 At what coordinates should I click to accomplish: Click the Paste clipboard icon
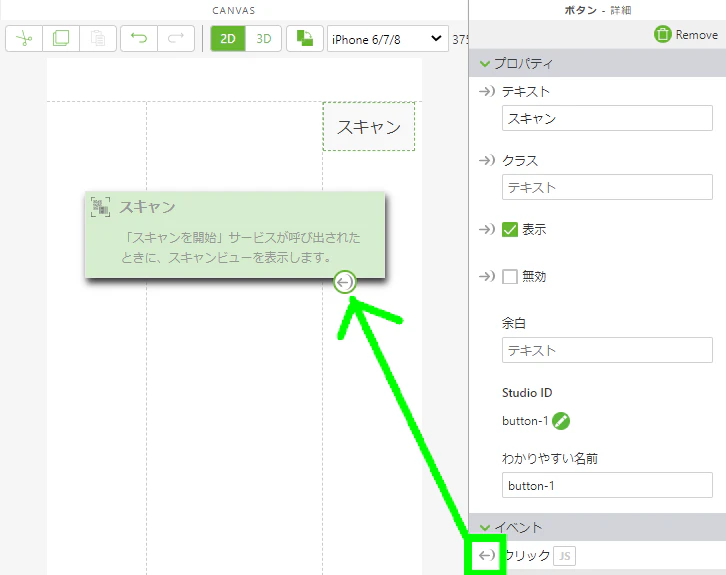pyautogui.click(x=98, y=38)
